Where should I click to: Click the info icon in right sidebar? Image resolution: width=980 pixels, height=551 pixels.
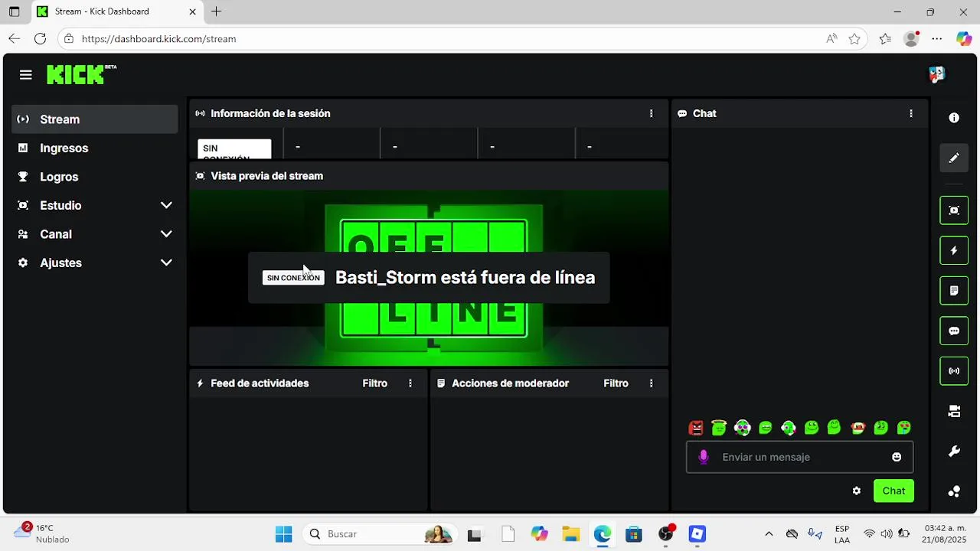coord(954,118)
